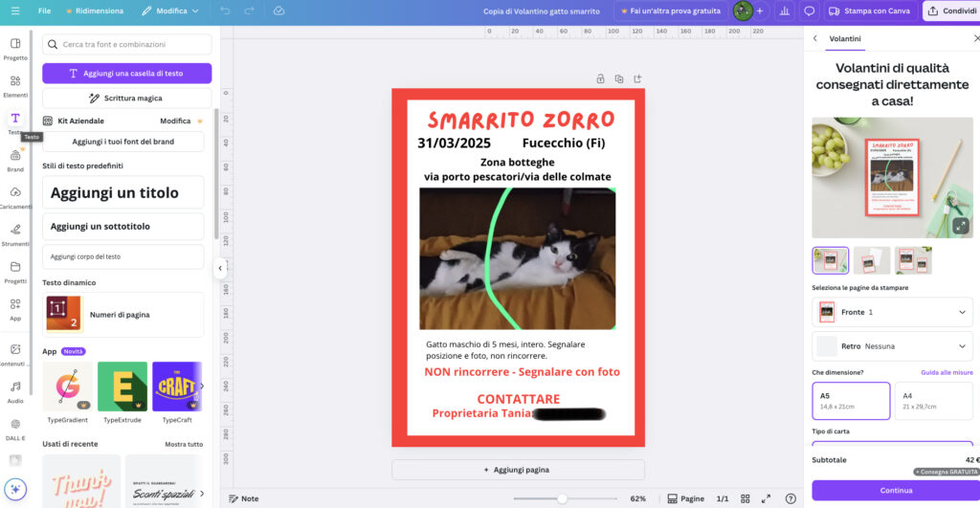The image size is (980, 508).
Task: Undo the last action
Action: click(225, 11)
